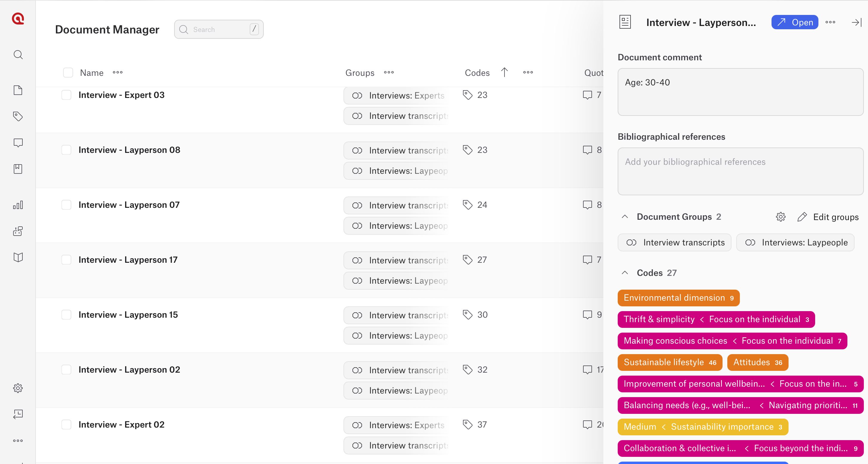Check the box for Interview - Layperson 08
868x464 pixels.
tap(66, 150)
